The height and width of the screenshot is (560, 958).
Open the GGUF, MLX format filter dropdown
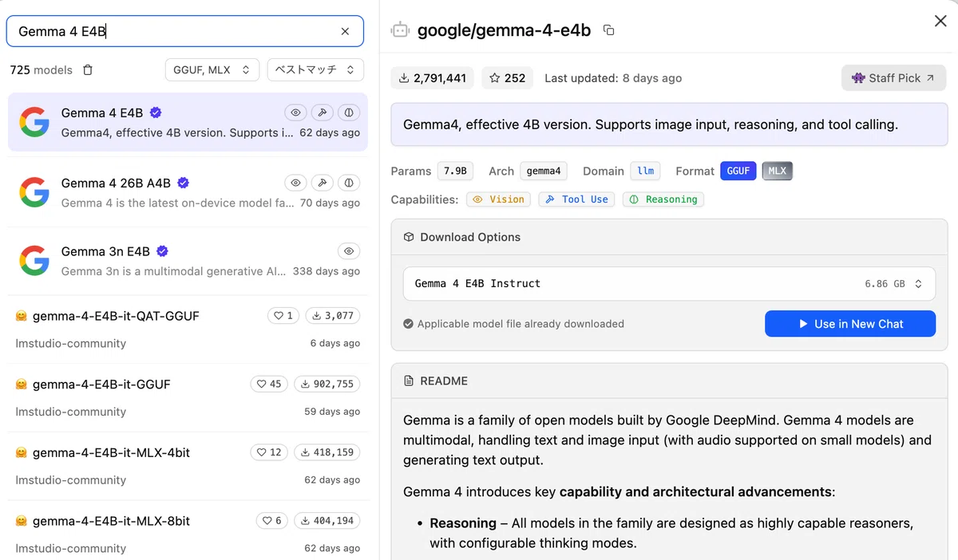click(212, 70)
